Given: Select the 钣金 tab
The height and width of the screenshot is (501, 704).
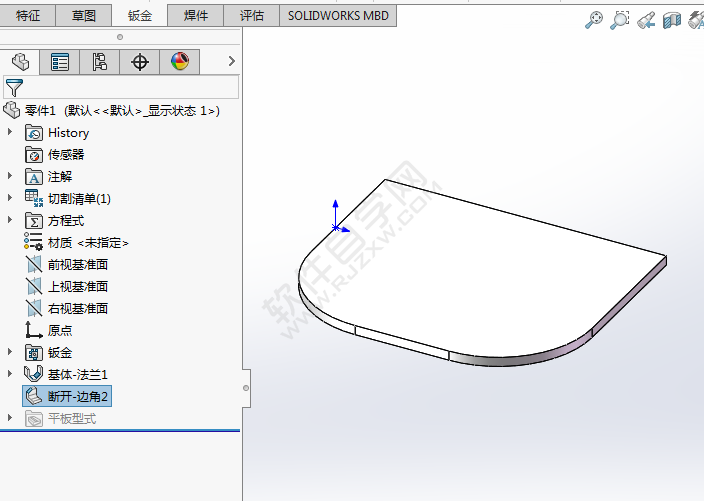Looking at the screenshot, I should pos(140,16).
